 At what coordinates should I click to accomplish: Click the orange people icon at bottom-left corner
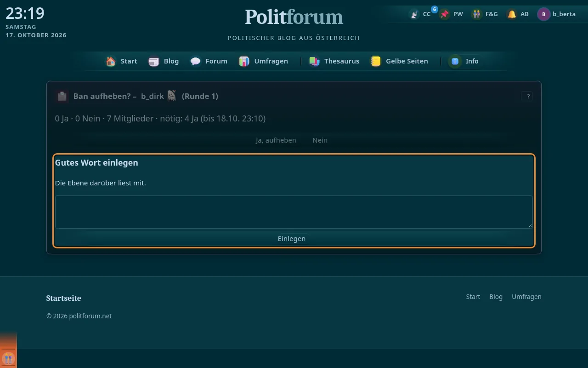tap(8, 358)
